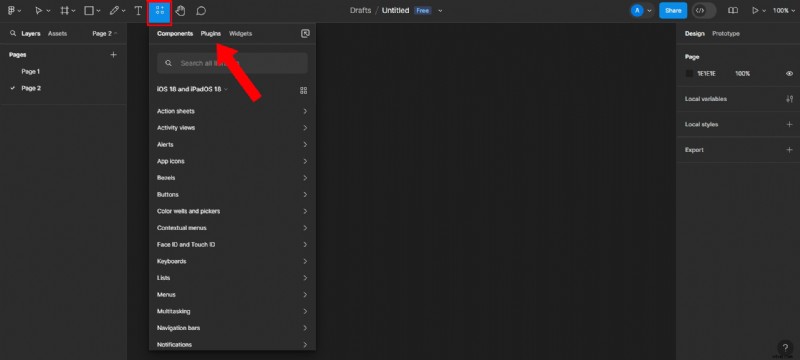Screen dimensions: 800x360
Task: Select the Frame tool
Action: coord(64,11)
